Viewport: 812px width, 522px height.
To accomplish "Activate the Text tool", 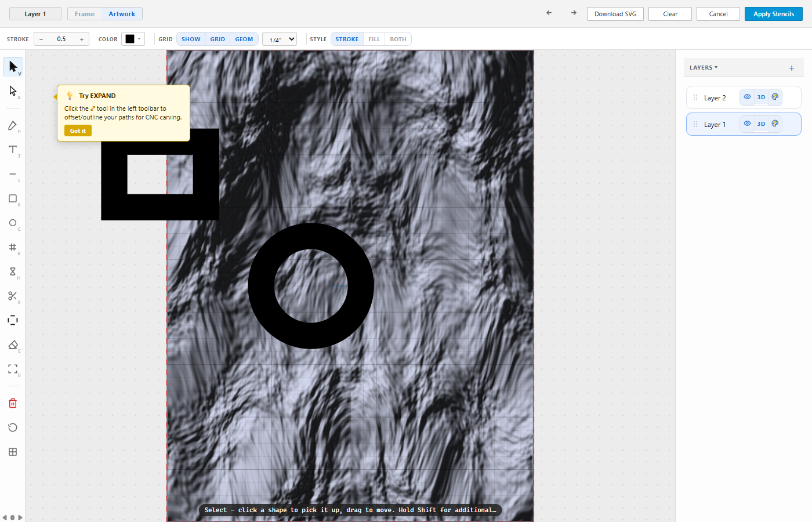I will tap(13, 150).
